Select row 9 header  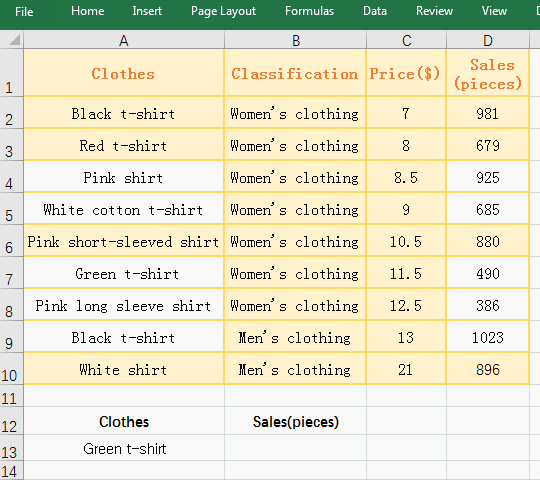[12, 337]
